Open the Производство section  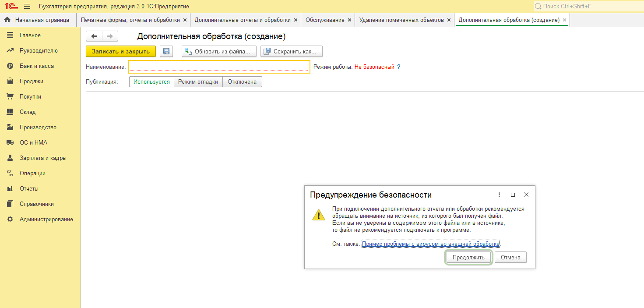tap(38, 127)
